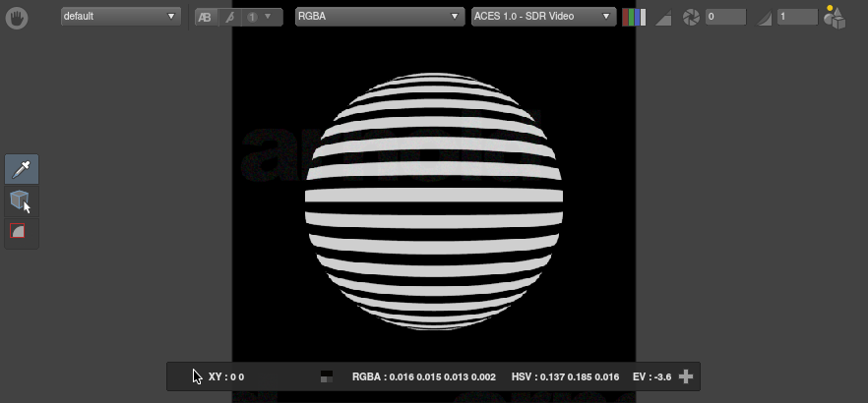Click the sampled pixel color swatch
Screen dimensions: 868x403
coord(327,376)
